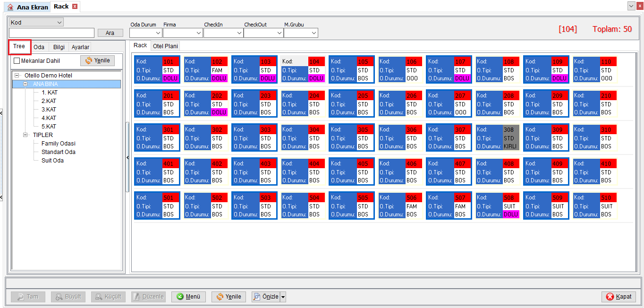Select room card 209
Viewport: 644px width, 308px height.
(546, 103)
